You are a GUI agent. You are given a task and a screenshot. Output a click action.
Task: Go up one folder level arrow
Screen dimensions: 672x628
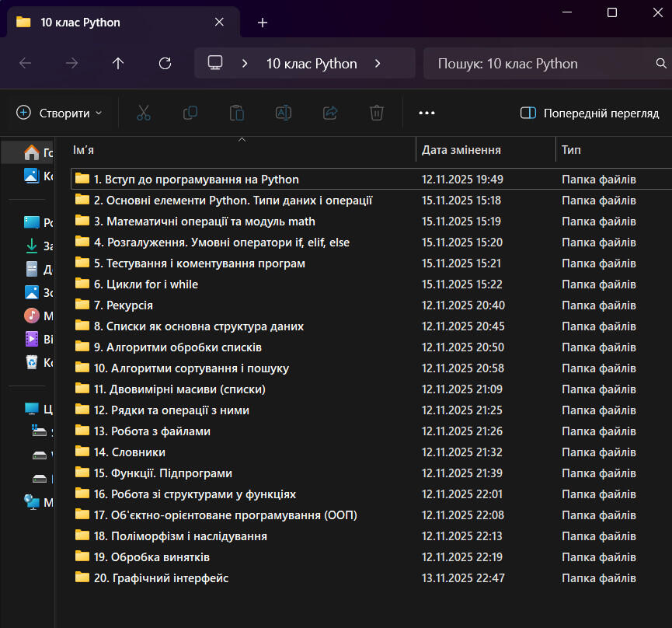coord(118,64)
